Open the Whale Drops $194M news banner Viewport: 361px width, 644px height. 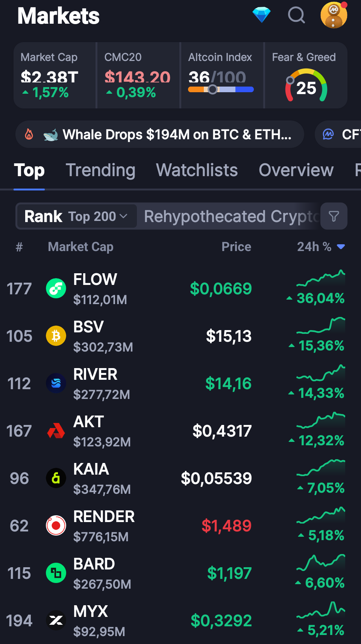pos(159,134)
